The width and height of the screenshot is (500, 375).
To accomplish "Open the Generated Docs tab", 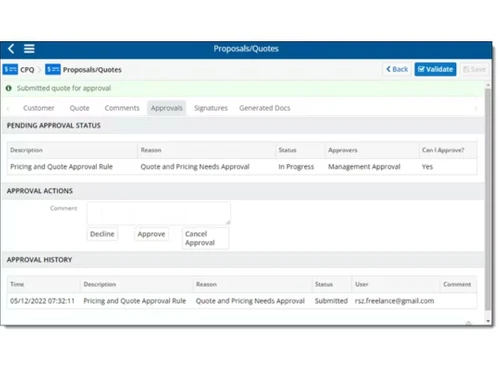I will click(x=265, y=108).
